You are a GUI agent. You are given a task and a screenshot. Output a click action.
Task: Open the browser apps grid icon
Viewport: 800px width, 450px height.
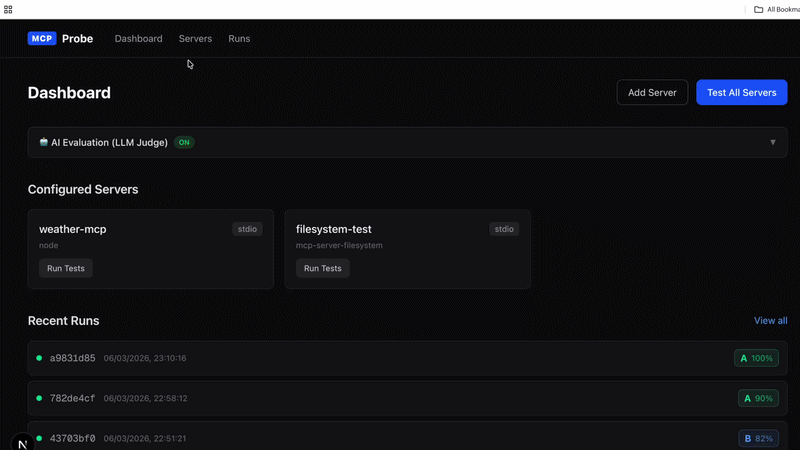click(8, 9)
